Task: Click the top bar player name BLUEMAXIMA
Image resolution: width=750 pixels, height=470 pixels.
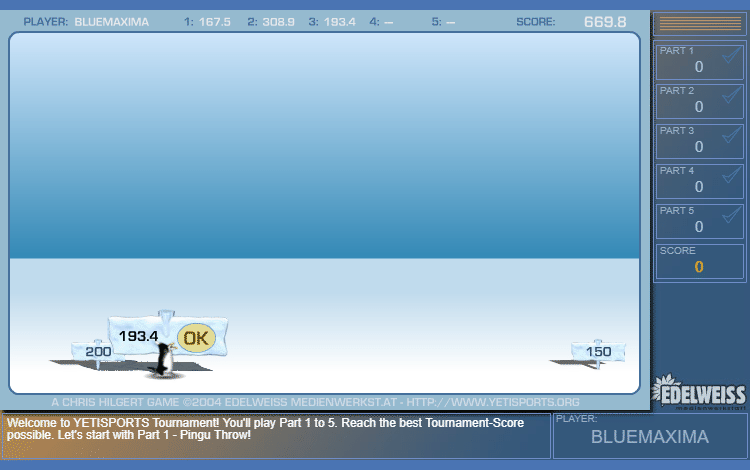Action: coord(111,22)
